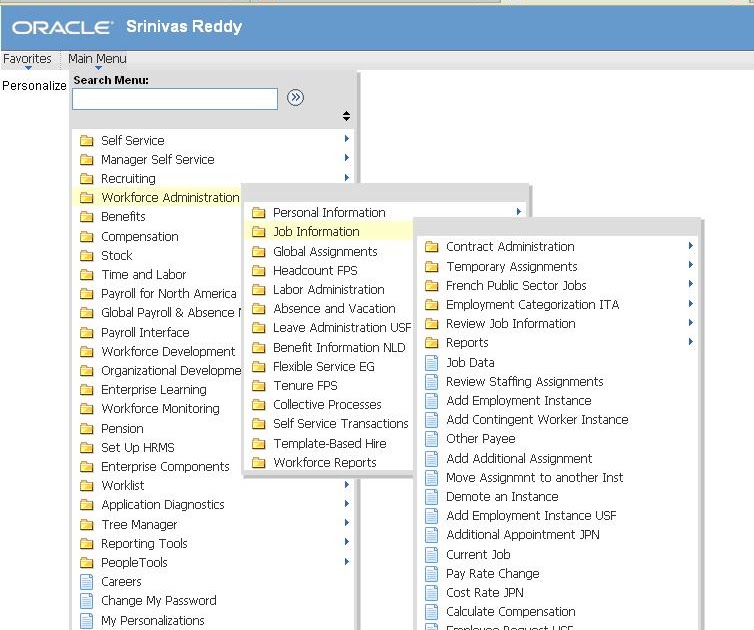The width and height of the screenshot is (754, 630).
Task: Click the Current Job page icon
Action: [432, 555]
